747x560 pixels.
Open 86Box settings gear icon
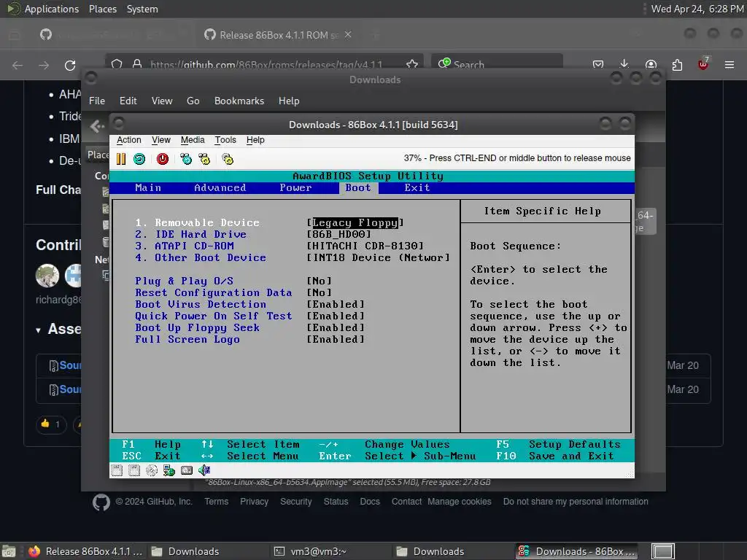[x=228, y=159]
